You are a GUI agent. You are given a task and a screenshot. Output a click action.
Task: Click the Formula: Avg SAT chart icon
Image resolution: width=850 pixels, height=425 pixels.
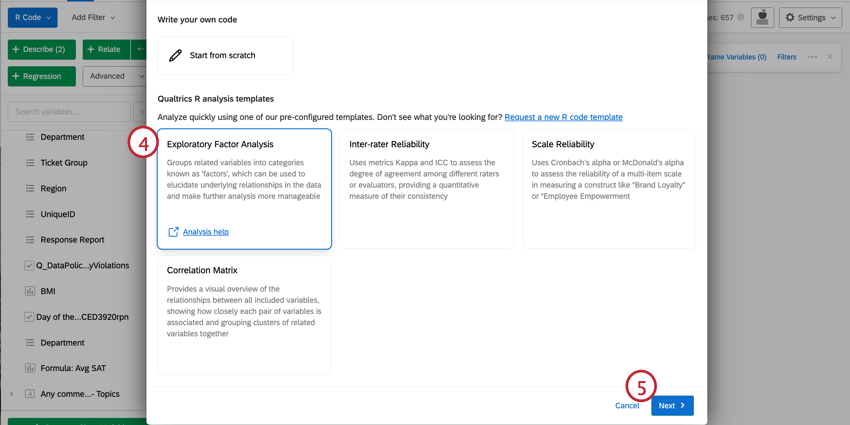pos(30,368)
